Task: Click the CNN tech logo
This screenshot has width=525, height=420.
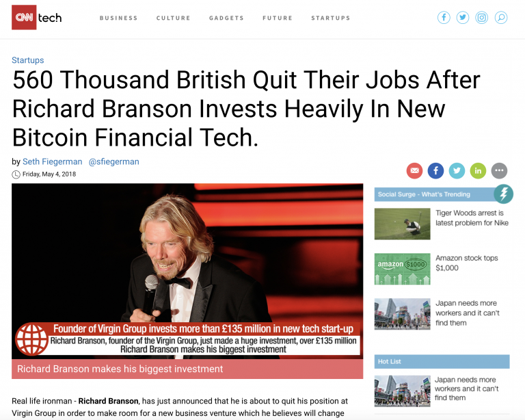Action: pyautogui.click(x=37, y=17)
